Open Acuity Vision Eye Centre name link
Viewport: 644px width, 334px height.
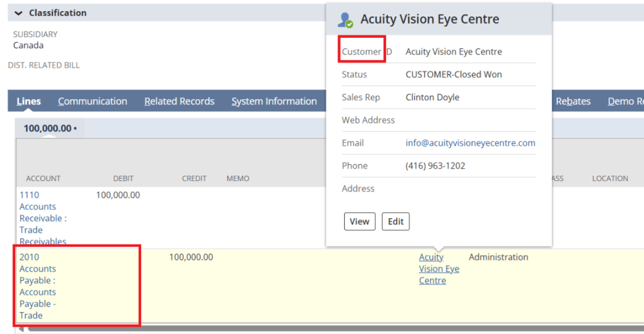[439, 269]
